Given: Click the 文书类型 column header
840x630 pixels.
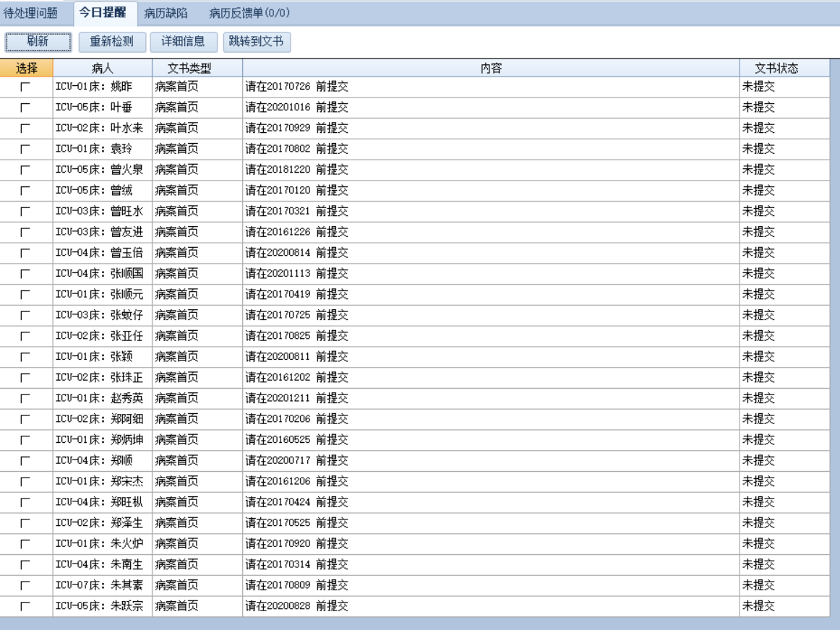Looking at the screenshot, I should click(x=197, y=68).
